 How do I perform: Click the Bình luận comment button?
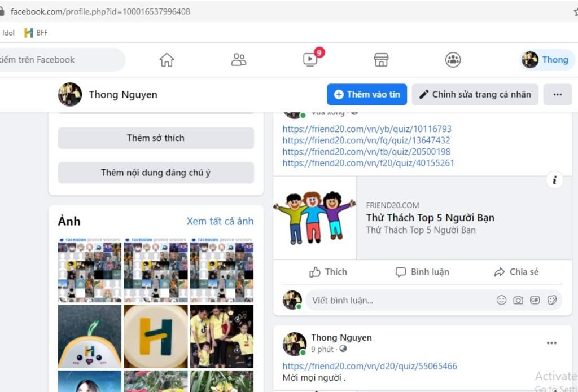422,272
